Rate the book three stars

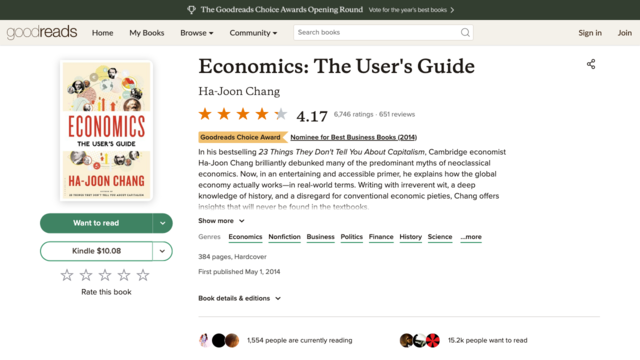pos(105,275)
